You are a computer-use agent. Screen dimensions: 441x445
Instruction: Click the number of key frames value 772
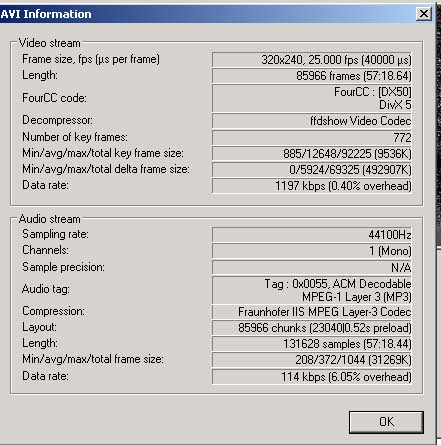[312, 137]
